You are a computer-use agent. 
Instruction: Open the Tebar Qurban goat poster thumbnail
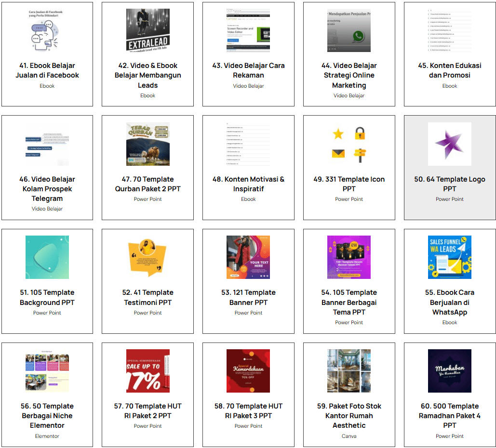tap(147, 144)
